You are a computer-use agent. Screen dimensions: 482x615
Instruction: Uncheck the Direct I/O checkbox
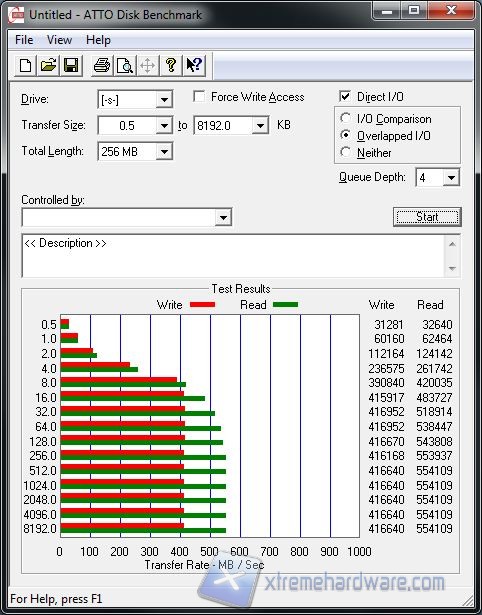(x=345, y=96)
